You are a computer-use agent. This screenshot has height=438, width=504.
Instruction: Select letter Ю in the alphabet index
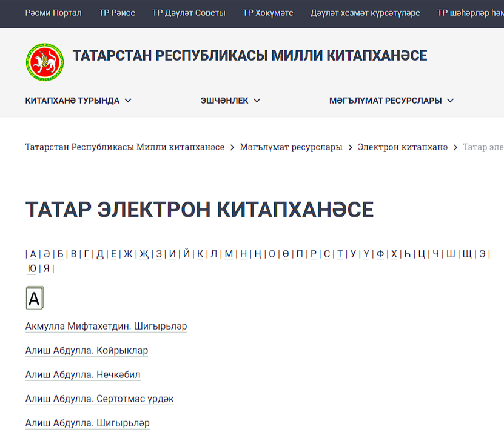tap(31, 267)
